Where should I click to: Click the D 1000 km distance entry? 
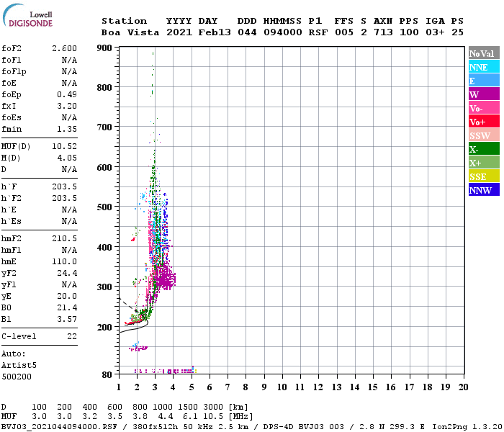(x=163, y=408)
